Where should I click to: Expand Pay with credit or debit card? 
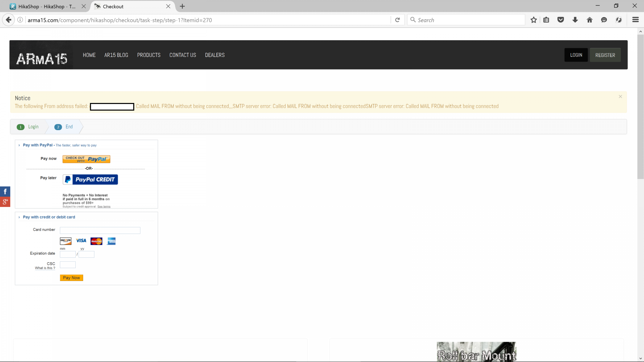[19, 217]
